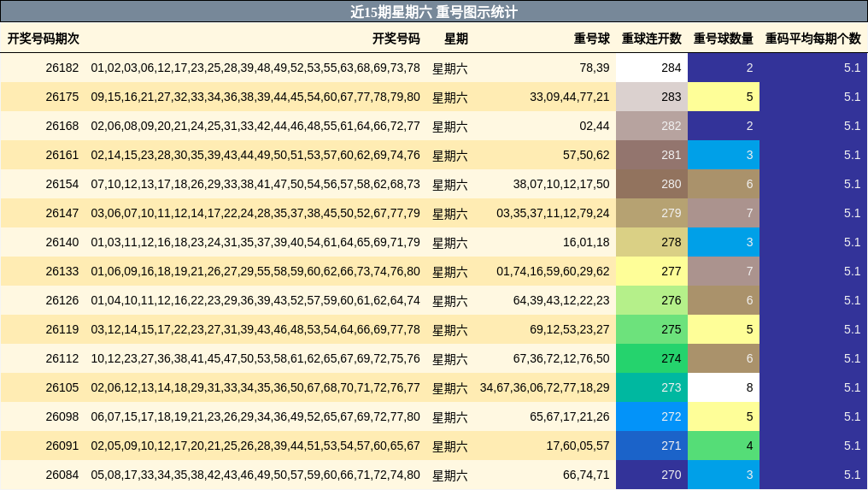This screenshot has width=868, height=490.
Task: Click the bright blue cell showing 272
Action: pos(652,416)
